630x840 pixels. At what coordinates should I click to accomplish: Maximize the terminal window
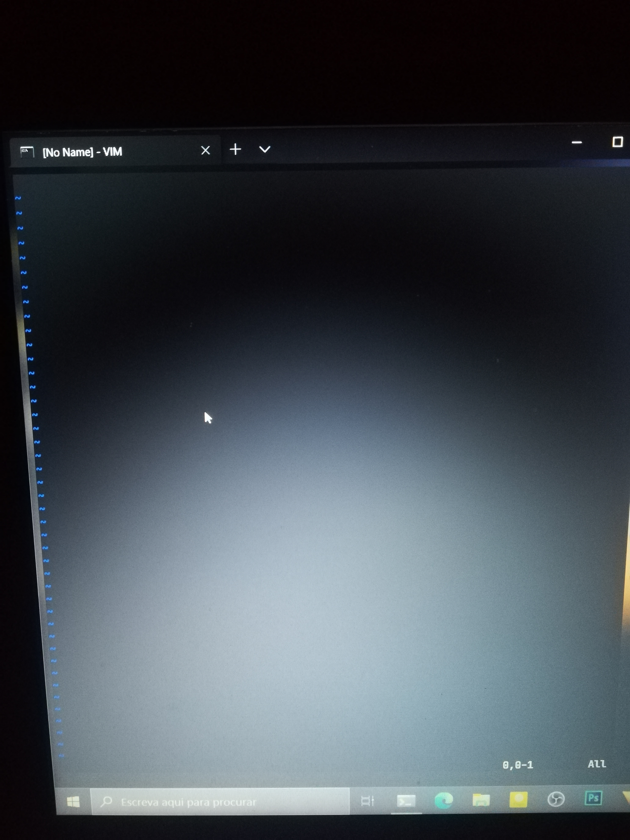click(x=618, y=142)
